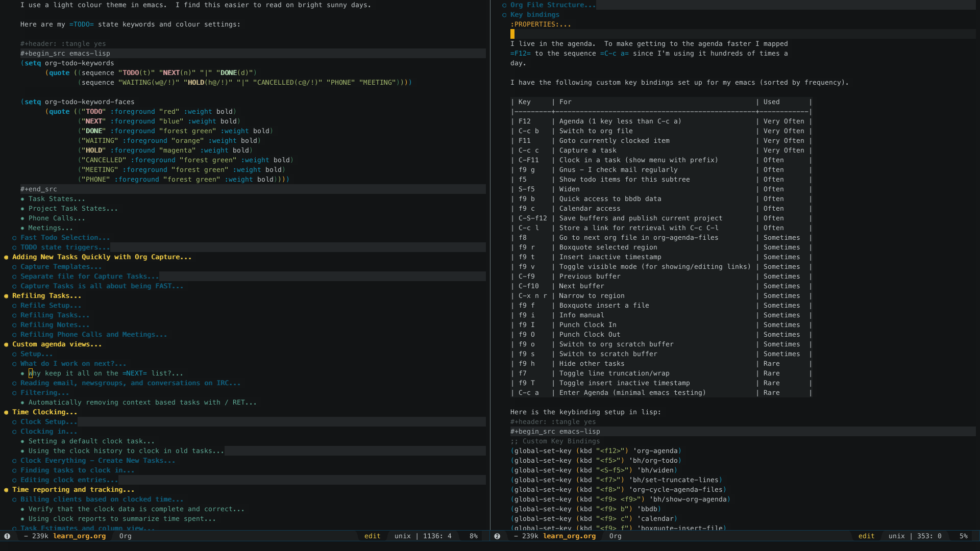980x551 pixels.
Task: Click the star bullet before Setting a default clock task
Action: click(22, 441)
